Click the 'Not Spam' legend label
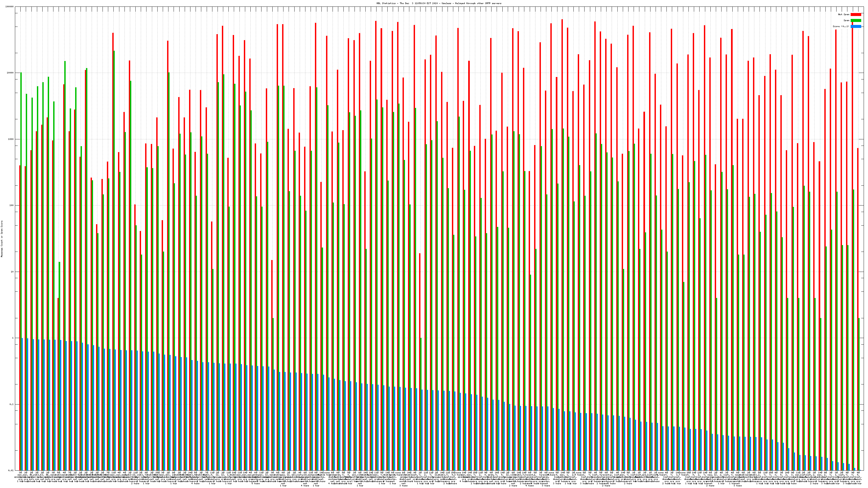 point(844,14)
